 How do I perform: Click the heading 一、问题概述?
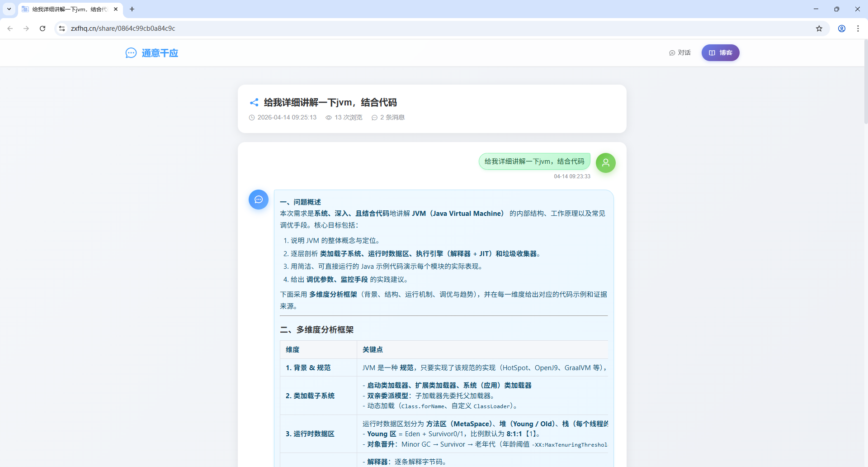301,202
